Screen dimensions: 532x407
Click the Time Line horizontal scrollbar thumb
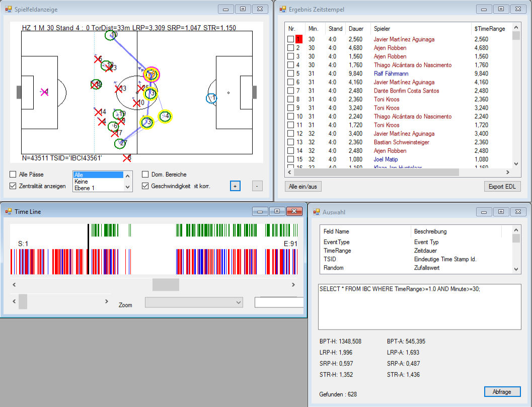(166, 285)
